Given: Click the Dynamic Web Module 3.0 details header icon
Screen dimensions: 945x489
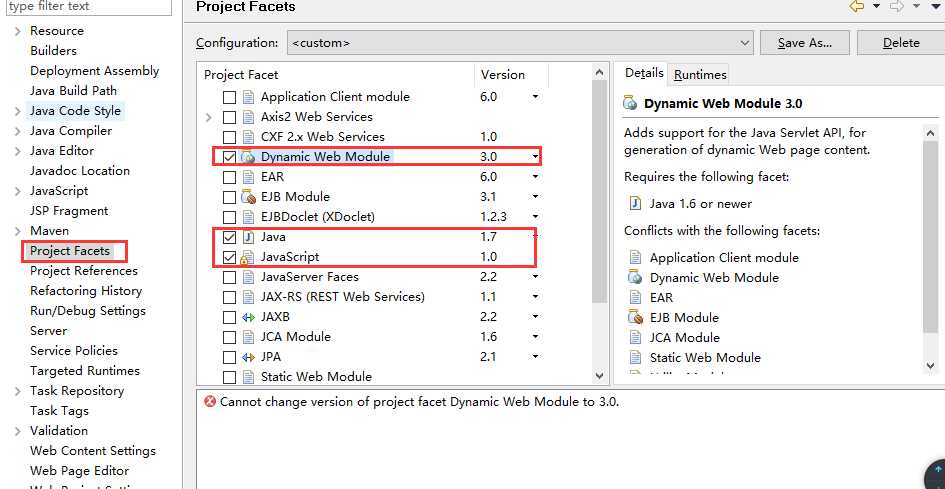Looking at the screenshot, I should click(x=630, y=103).
